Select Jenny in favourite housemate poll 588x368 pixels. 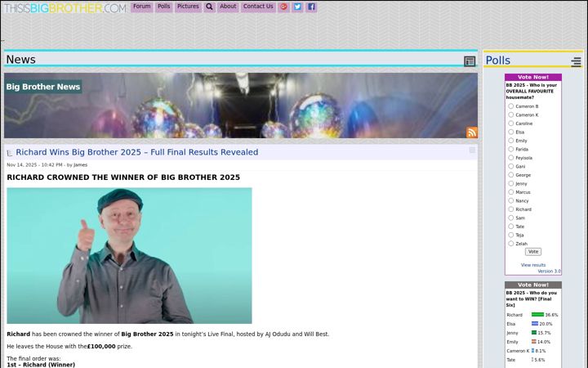pyautogui.click(x=510, y=184)
